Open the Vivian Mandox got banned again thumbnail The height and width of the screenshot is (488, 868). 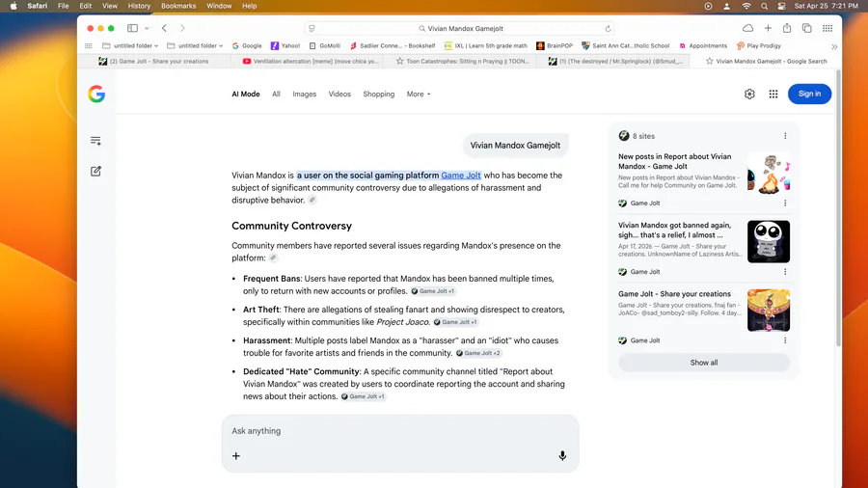tap(768, 242)
